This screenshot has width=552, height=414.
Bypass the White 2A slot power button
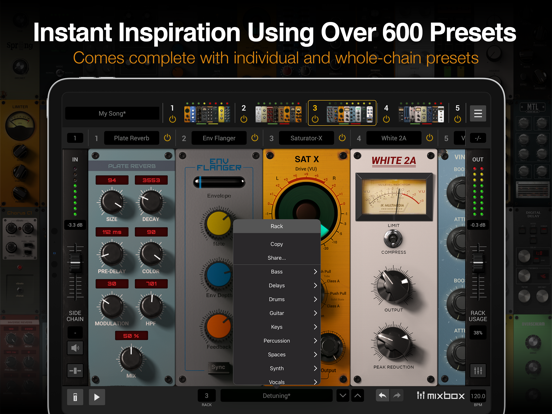(429, 138)
